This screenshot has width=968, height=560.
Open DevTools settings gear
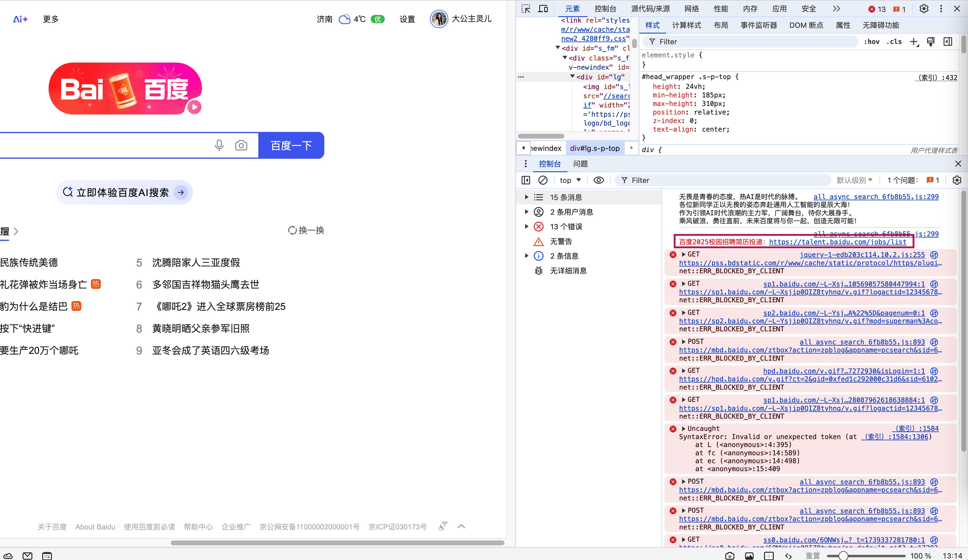click(x=924, y=9)
